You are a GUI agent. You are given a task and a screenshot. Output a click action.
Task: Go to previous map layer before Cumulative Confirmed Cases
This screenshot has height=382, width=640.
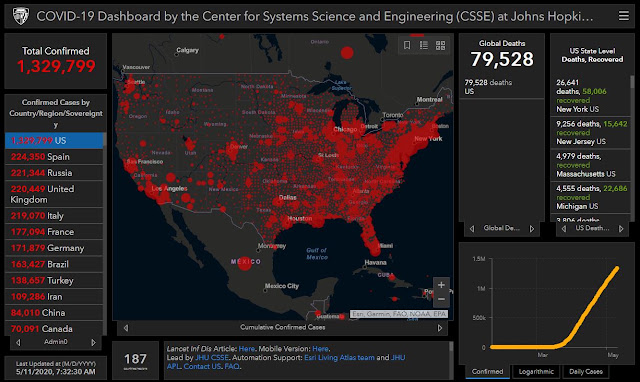(126, 328)
